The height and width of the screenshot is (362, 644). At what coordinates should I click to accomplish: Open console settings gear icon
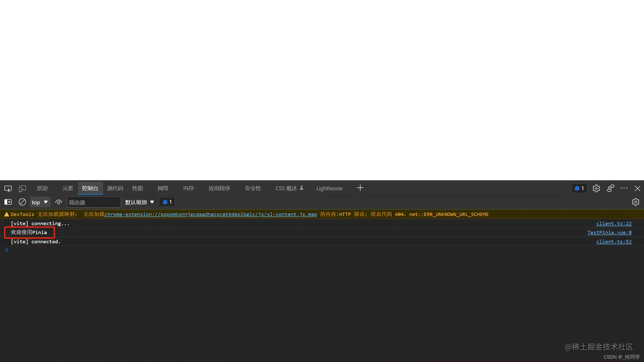click(635, 202)
